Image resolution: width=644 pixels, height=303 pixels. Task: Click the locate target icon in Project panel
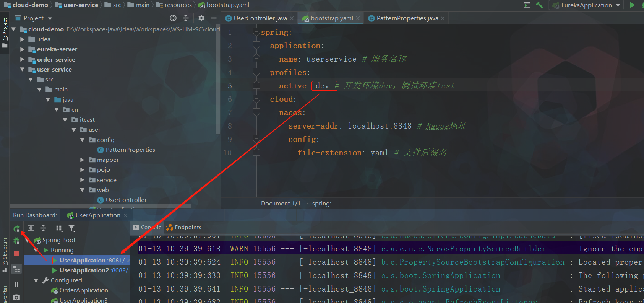click(x=173, y=18)
